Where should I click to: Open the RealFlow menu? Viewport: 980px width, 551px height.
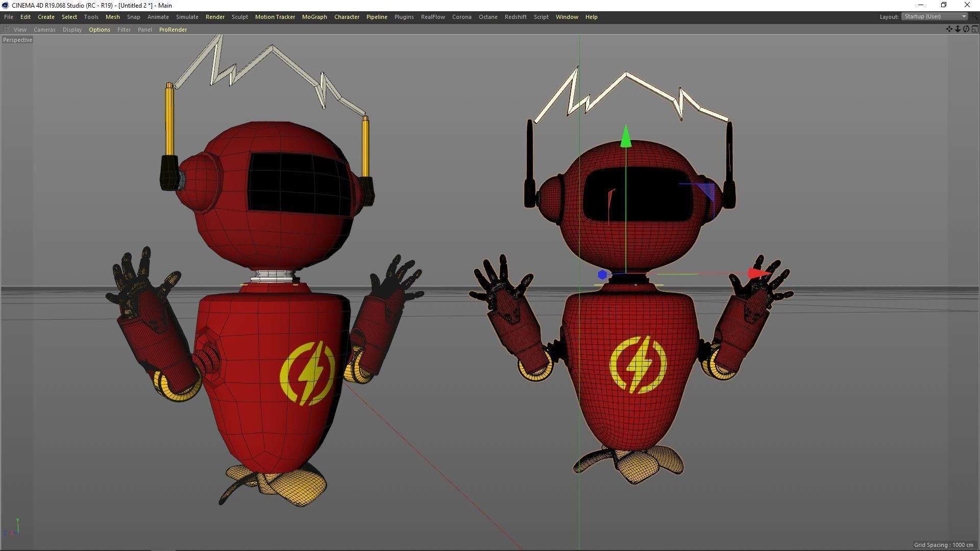[433, 17]
